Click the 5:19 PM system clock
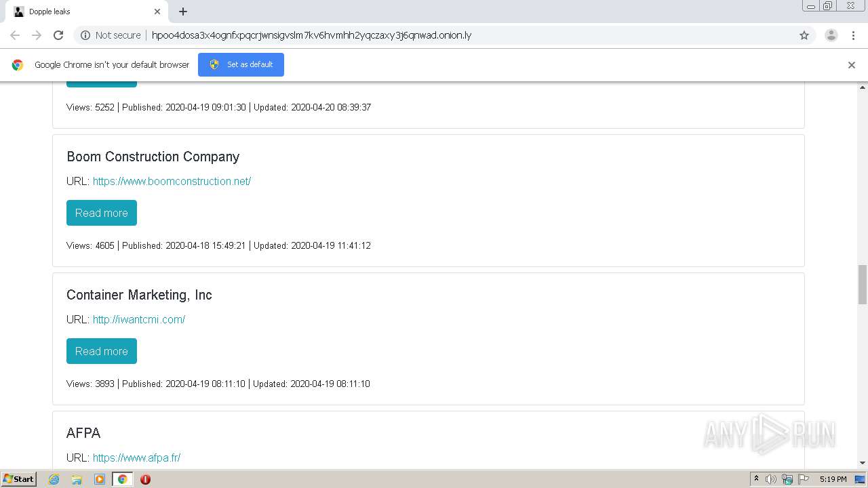Screen dimensions: 868x488 tap(833, 479)
